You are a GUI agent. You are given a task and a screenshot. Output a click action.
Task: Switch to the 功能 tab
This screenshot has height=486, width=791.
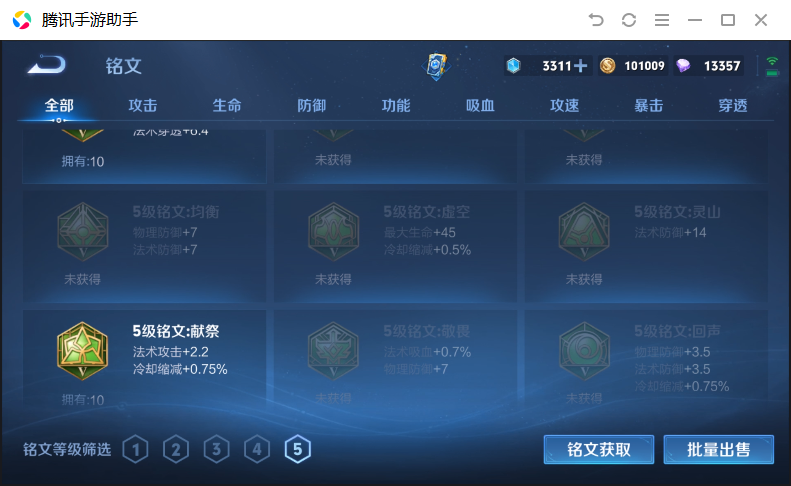[x=396, y=105]
